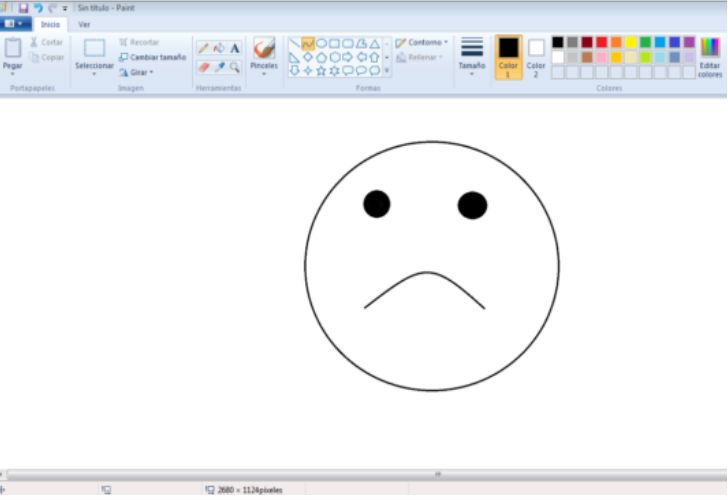Choose the Down arrow shape
728x500 pixels.
[294, 71]
